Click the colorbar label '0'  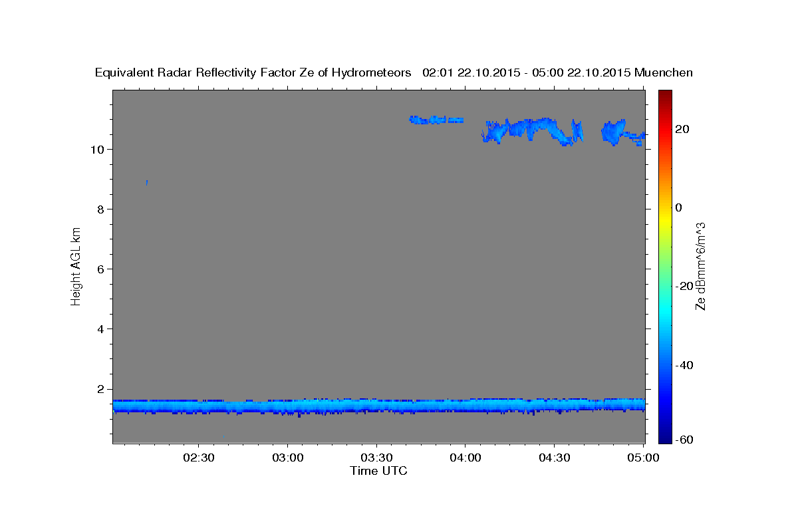(x=679, y=207)
